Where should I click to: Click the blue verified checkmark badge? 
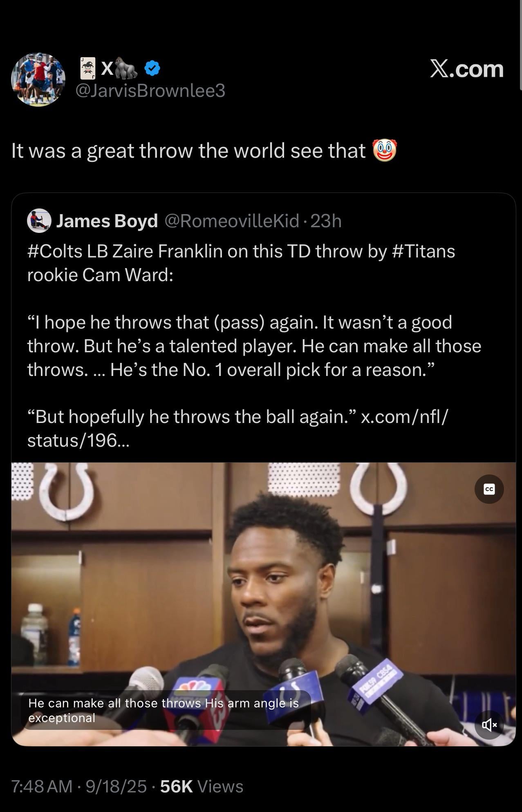point(152,68)
